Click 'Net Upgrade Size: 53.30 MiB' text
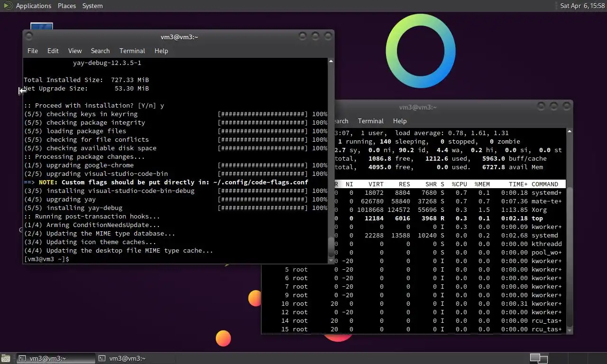The width and height of the screenshot is (607, 364). pos(86,88)
